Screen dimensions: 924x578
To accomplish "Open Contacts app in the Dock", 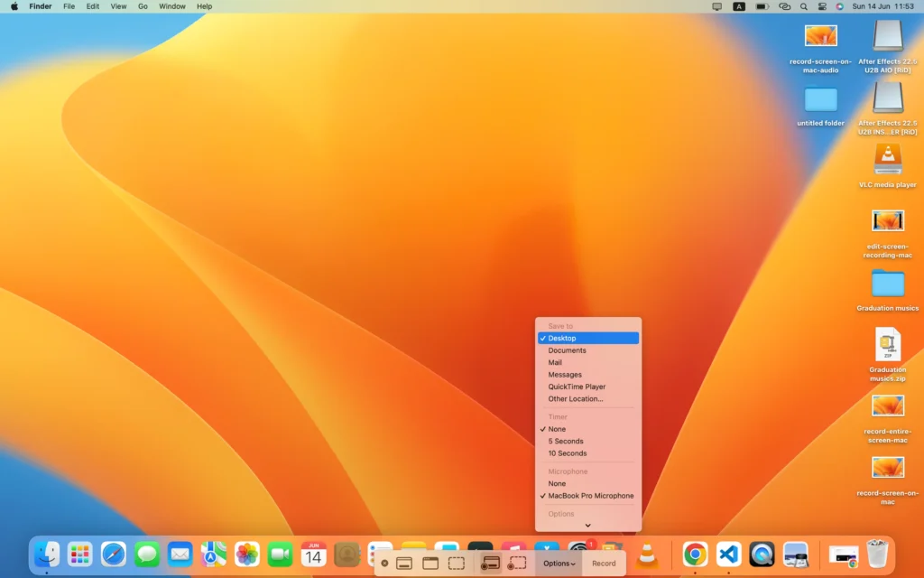I will click(347, 555).
